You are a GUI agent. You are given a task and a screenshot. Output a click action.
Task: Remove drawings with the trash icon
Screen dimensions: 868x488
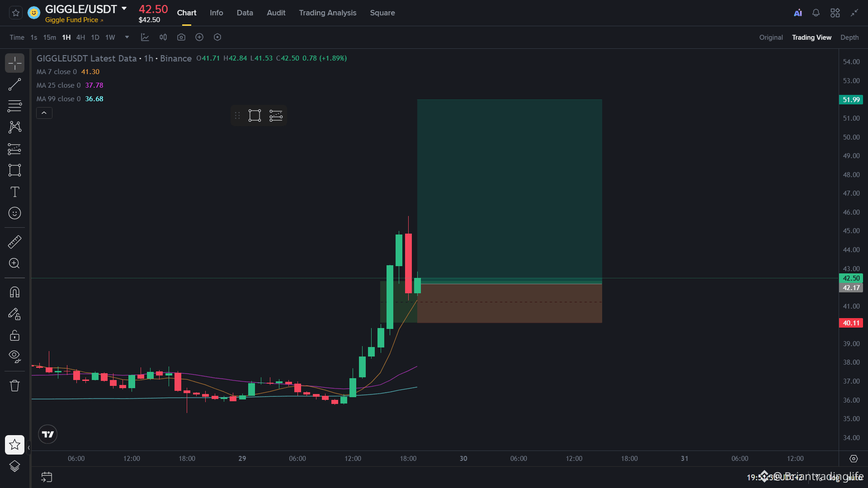click(14, 385)
